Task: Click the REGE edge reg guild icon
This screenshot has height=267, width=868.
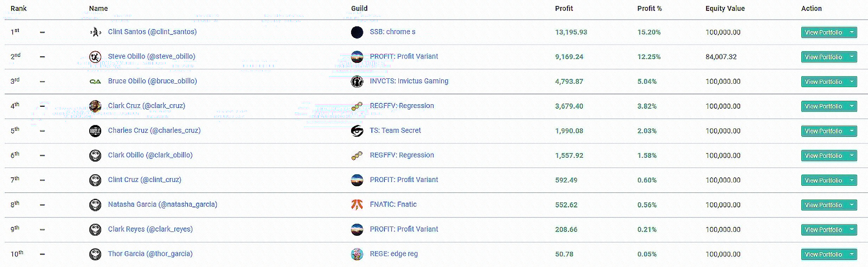Action: pos(357,254)
